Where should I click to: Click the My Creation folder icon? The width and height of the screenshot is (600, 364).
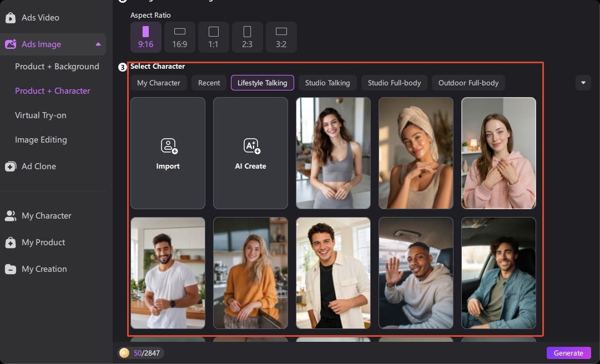click(x=11, y=269)
